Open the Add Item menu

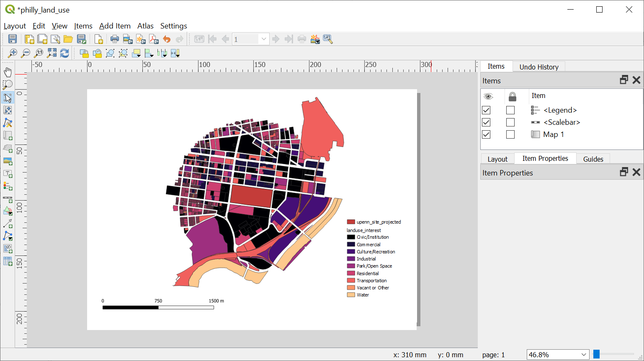[x=115, y=26]
